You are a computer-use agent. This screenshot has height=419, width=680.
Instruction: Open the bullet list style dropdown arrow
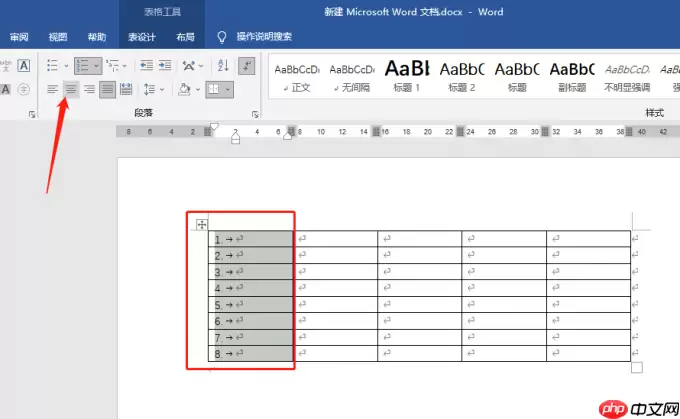pos(66,66)
